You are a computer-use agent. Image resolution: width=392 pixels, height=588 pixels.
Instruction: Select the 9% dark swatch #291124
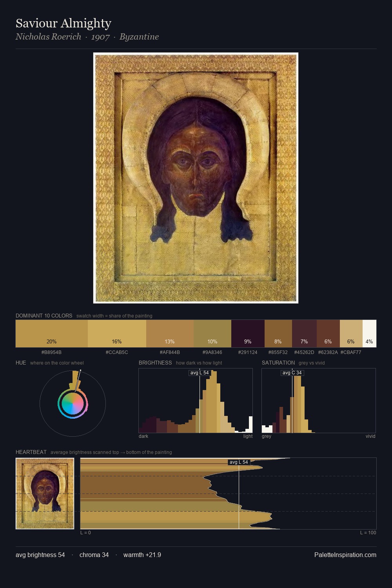pos(248,334)
